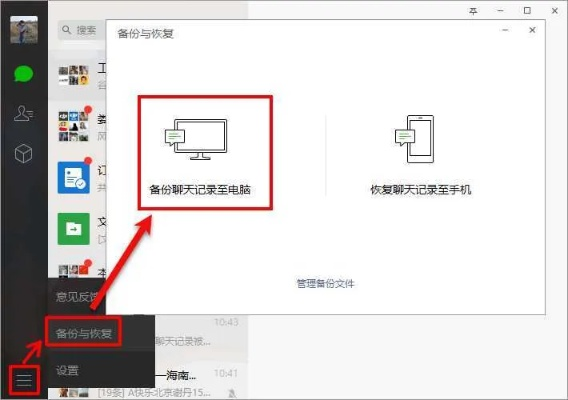Open the profile avatar in sidebar
Image resolution: width=568 pixels, height=400 pixels.
tap(24, 30)
